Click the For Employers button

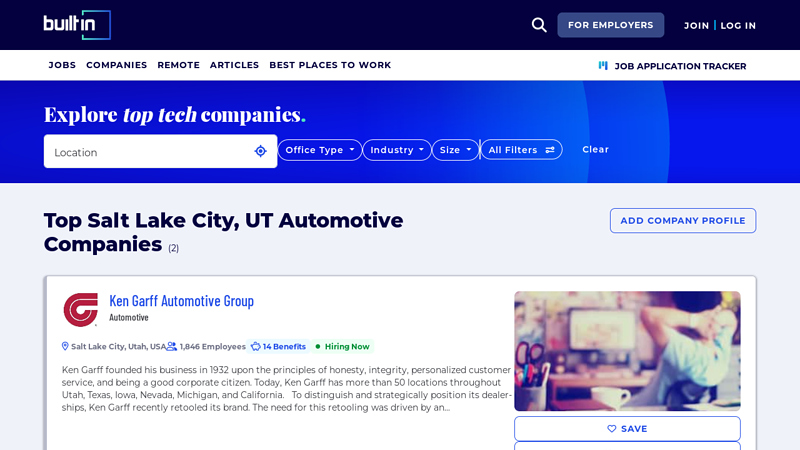pos(611,25)
